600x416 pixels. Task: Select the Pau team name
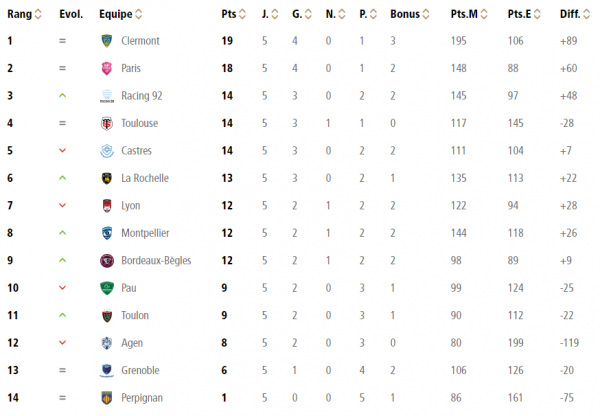coord(128,288)
